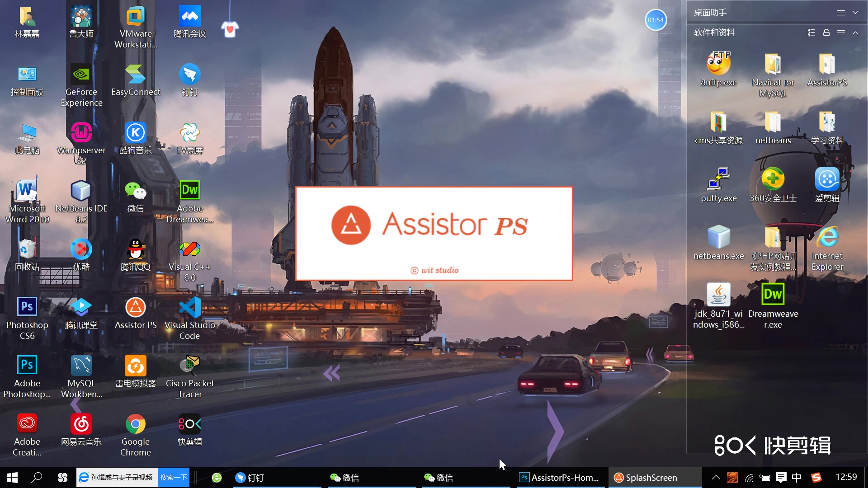Switch 软件和资料 panel to list view
868x488 pixels.
tap(811, 33)
